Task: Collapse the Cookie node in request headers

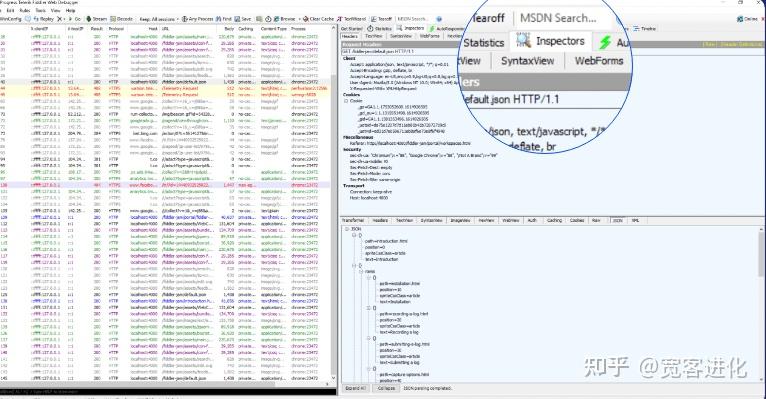Action: click(x=346, y=101)
